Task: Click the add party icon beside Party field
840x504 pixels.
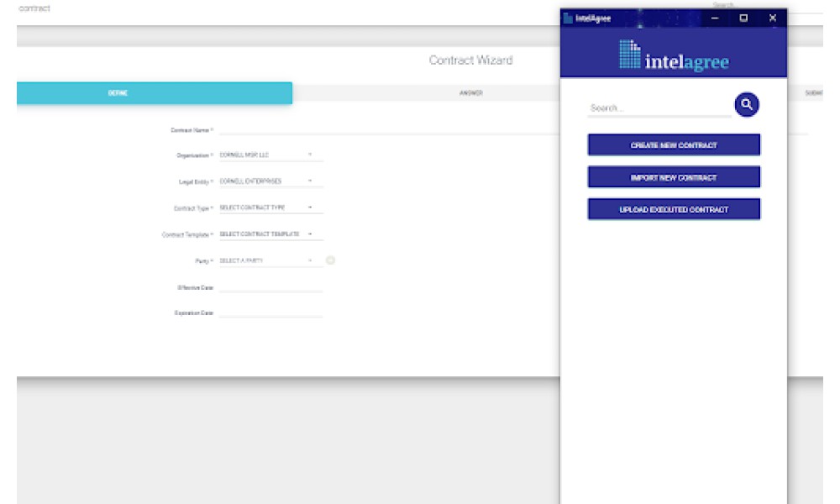Action: [x=330, y=260]
